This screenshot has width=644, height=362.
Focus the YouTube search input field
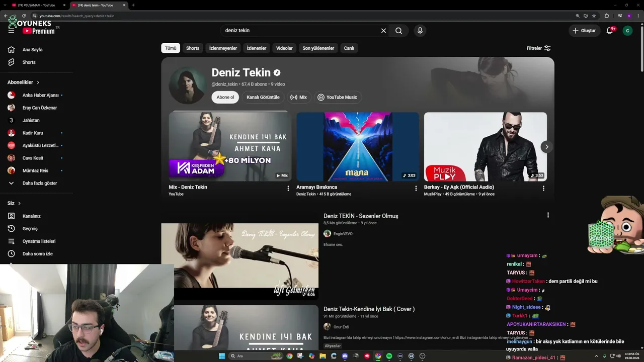299,31
